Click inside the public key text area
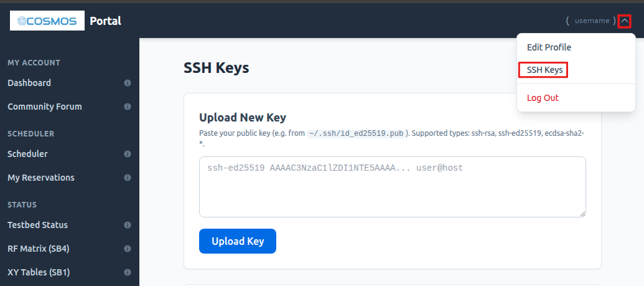Viewport: 644px width, 286px height. pyautogui.click(x=392, y=187)
